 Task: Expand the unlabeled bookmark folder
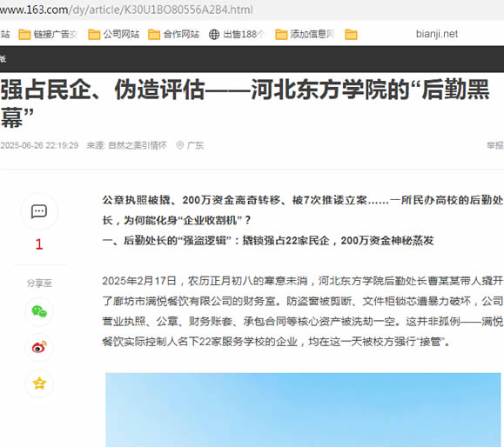[x=351, y=35]
